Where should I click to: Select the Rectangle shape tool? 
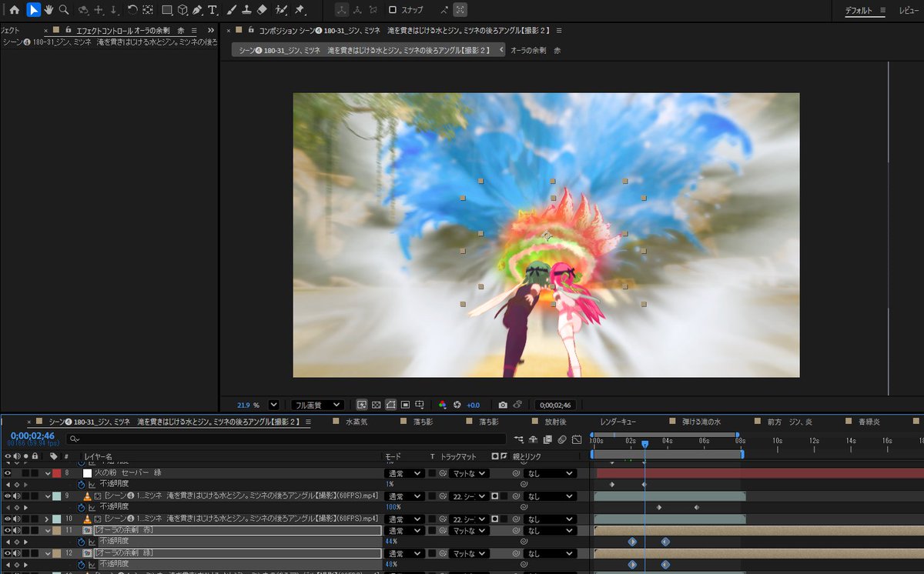click(x=166, y=10)
